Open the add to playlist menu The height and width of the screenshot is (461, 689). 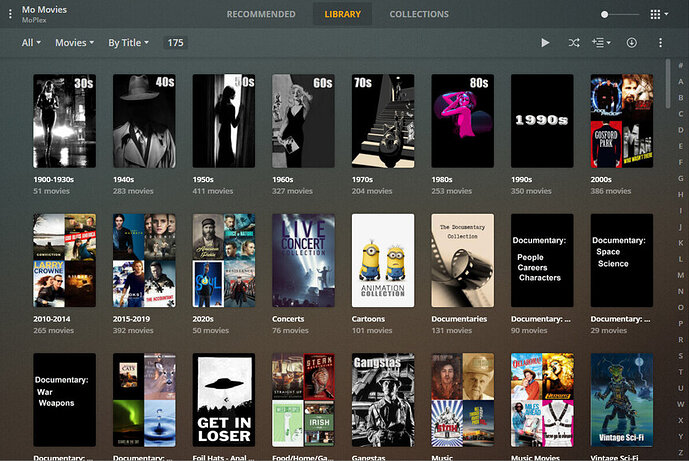(601, 43)
